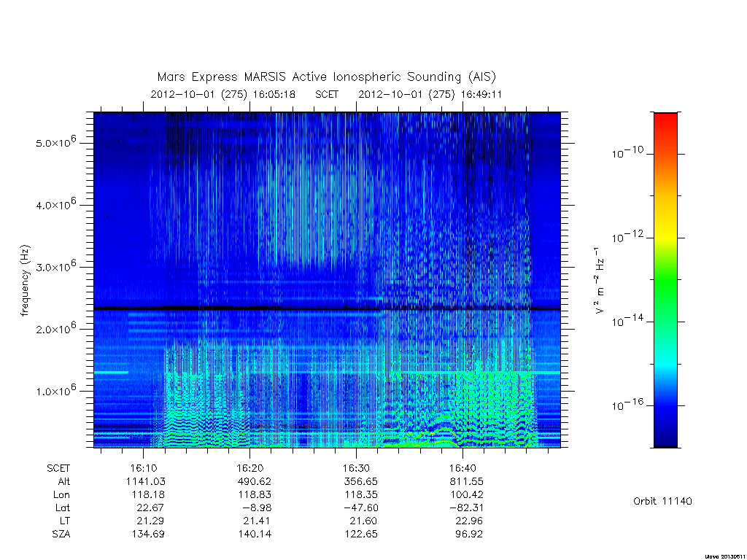Click the 'SZA' row label
Screen dimensions: 747x560
[61, 534]
